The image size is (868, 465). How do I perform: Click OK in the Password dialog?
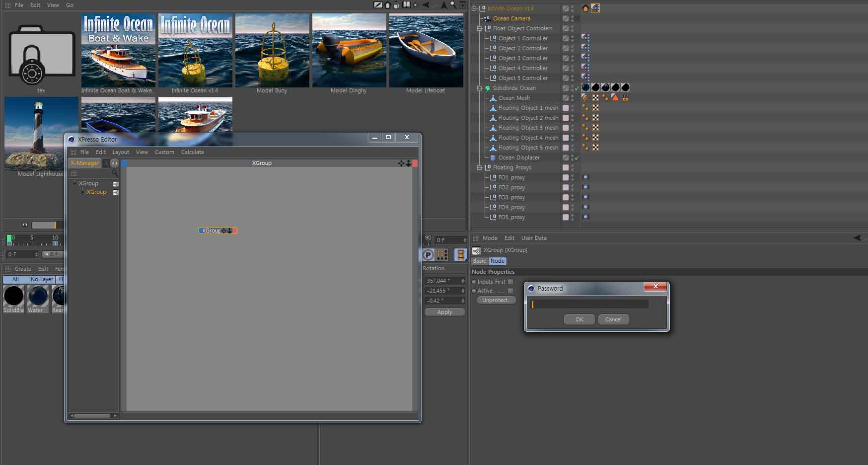coord(579,319)
